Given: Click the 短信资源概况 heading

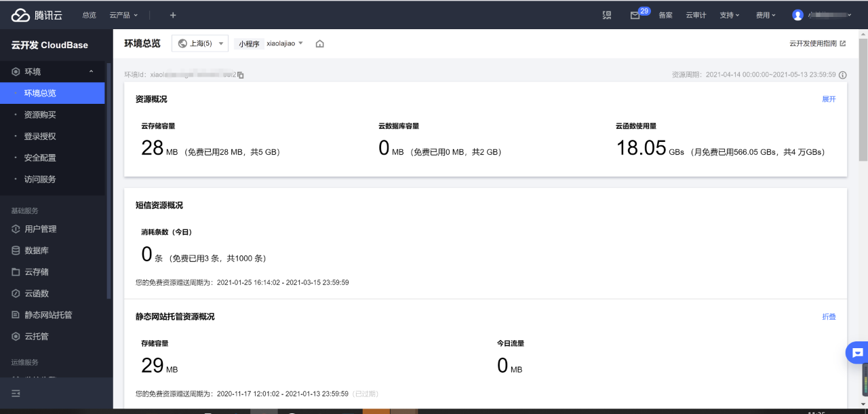Looking at the screenshot, I should (159, 206).
